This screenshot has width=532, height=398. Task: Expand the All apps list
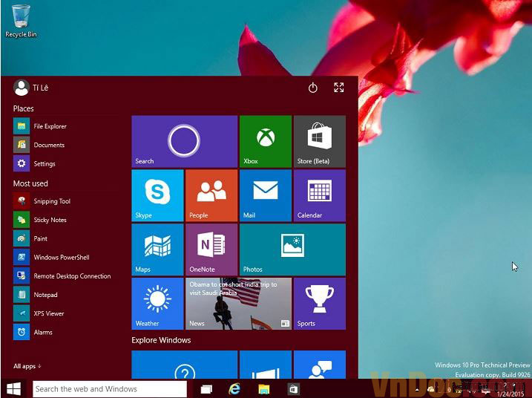click(x=27, y=366)
